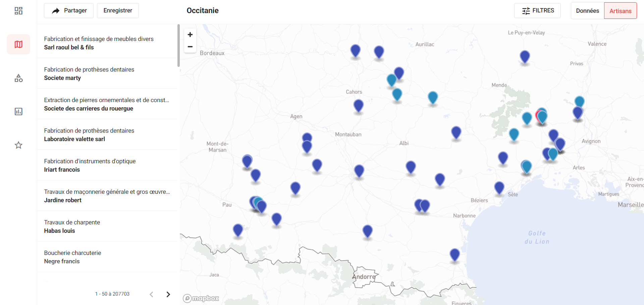Open Societe marty listing
The image size is (644, 305).
pos(107,74)
